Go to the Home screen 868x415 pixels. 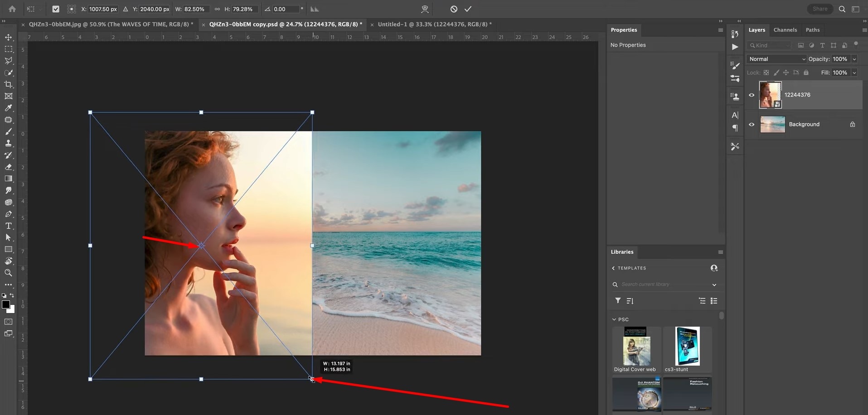click(x=12, y=9)
